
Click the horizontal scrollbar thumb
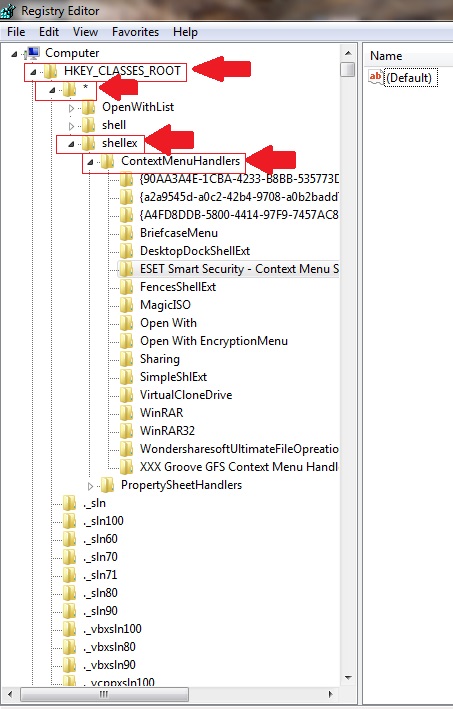pos(104,694)
